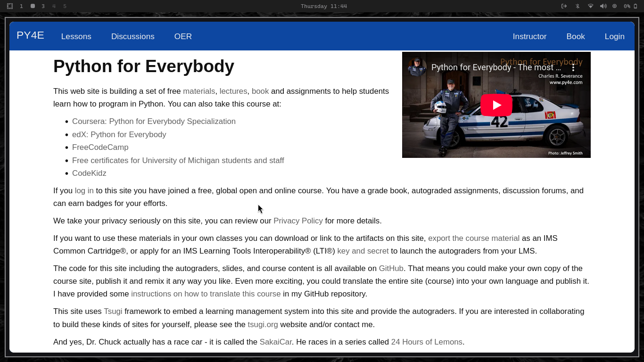Click the channel avatar in the video
The image size is (644, 362).
pyautogui.click(x=417, y=67)
